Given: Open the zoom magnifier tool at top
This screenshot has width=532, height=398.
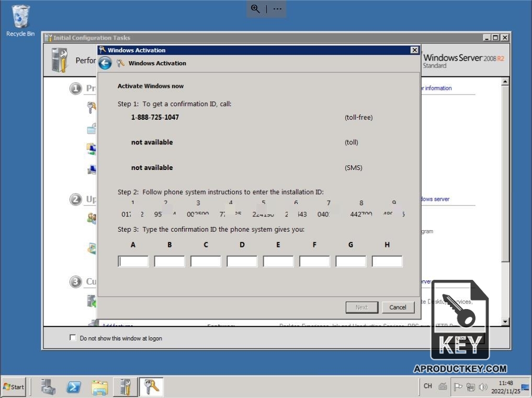Looking at the screenshot, I should click(255, 9).
